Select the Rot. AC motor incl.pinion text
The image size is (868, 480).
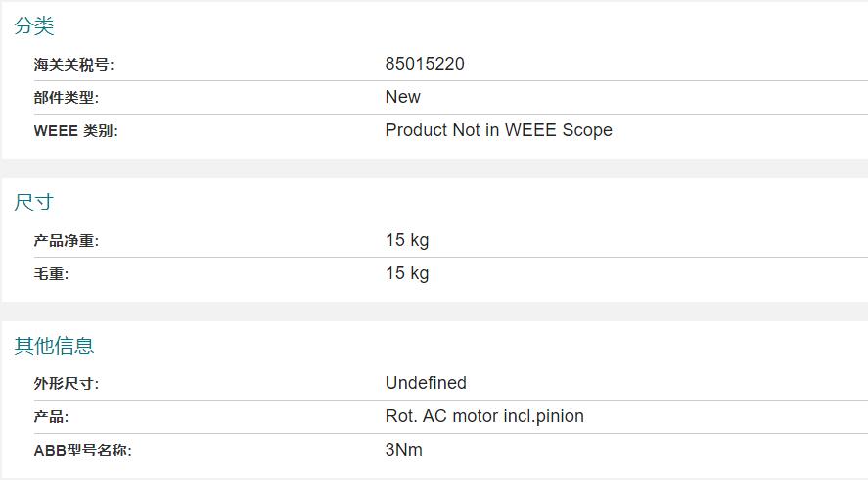[484, 416]
